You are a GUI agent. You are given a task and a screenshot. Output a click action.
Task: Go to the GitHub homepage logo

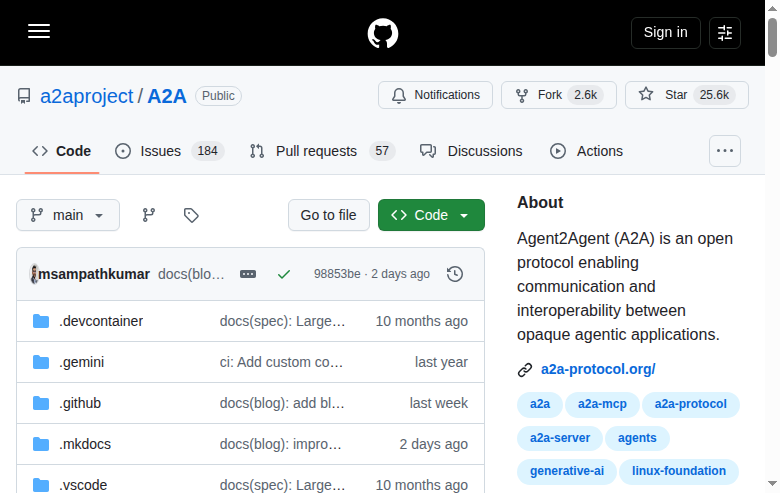click(x=383, y=33)
